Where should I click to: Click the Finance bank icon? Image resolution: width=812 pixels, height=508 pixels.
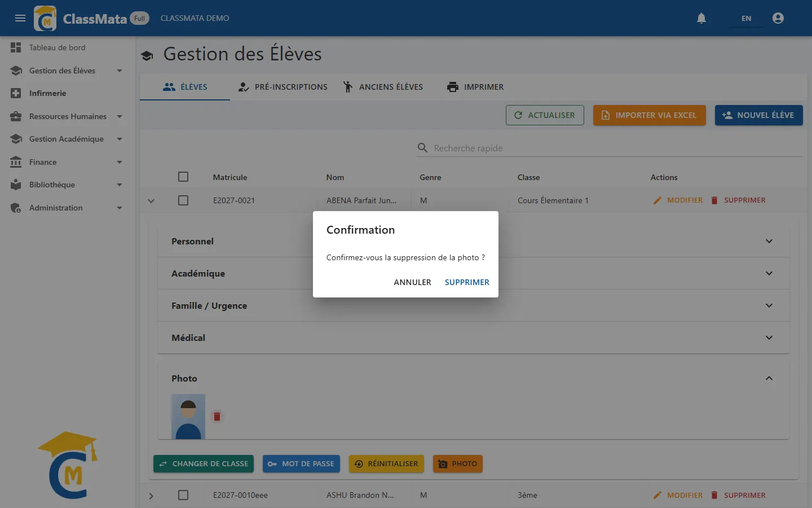pos(16,162)
